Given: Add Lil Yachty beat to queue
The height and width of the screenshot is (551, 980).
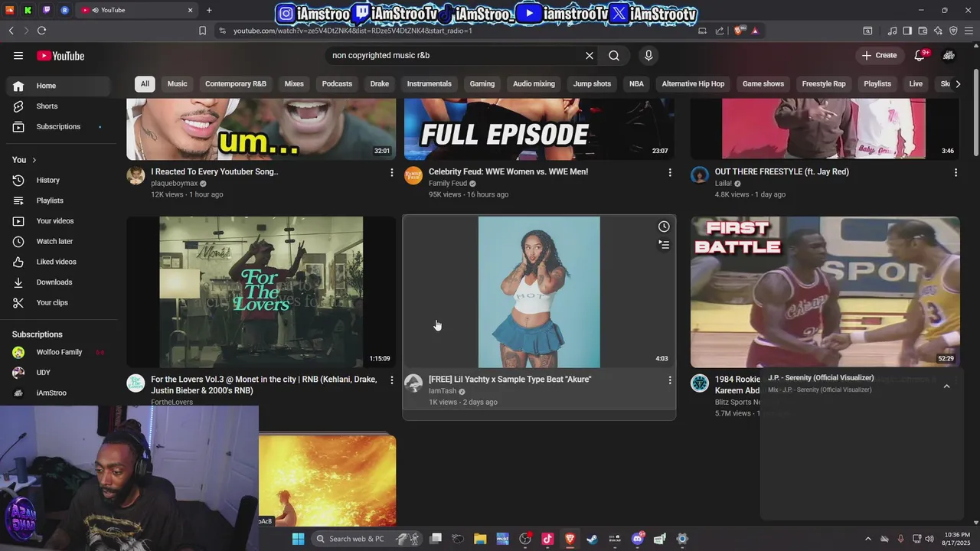Looking at the screenshot, I should coord(664,245).
